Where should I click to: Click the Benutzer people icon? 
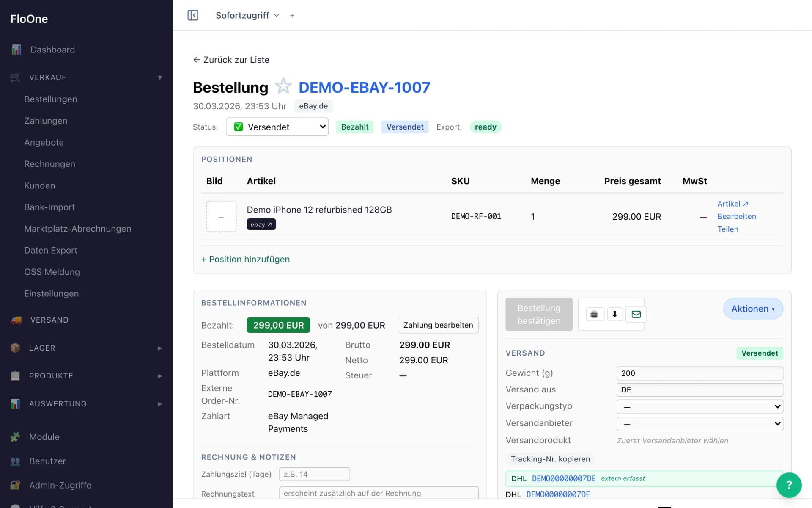pyautogui.click(x=15, y=461)
